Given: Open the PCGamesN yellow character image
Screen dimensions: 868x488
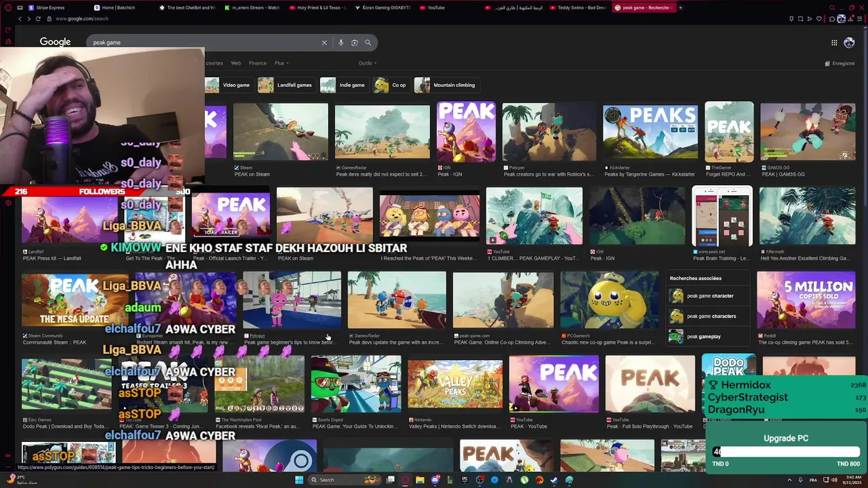Looking at the screenshot, I should [x=610, y=300].
